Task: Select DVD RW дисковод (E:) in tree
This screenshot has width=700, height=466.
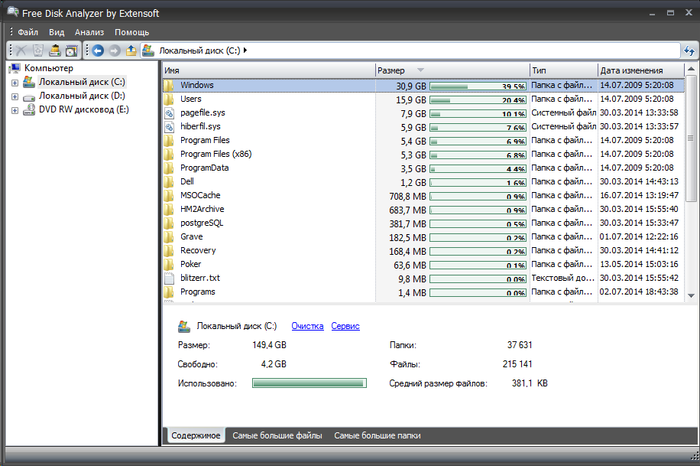Action: point(84,109)
